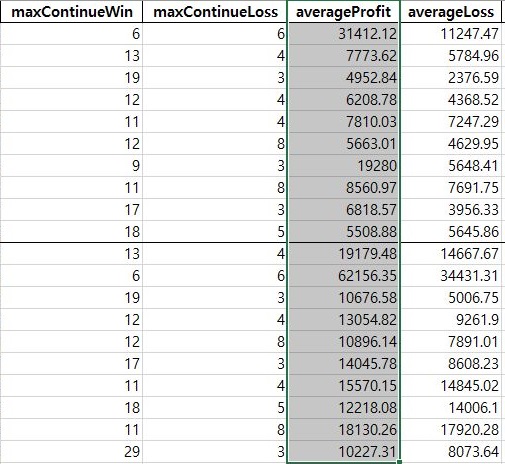Click averageProfit cell 7773.62
The height and width of the screenshot is (464, 505).
tap(343, 56)
